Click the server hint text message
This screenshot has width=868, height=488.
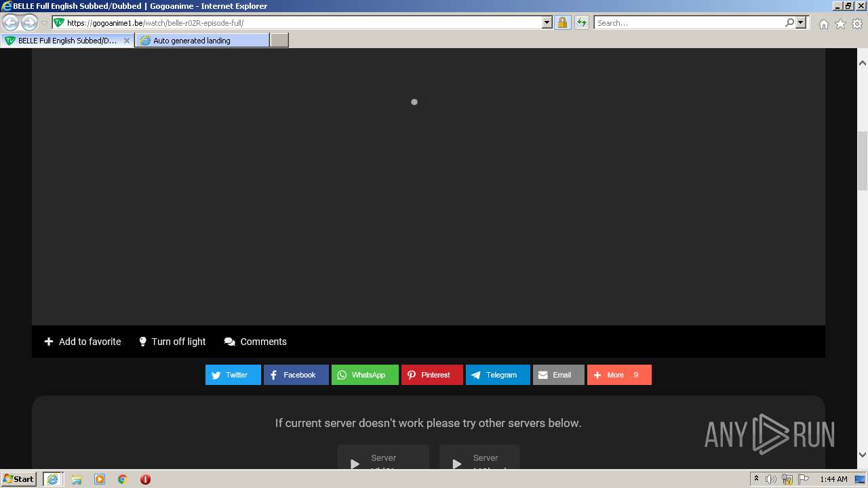coord(429,423)
